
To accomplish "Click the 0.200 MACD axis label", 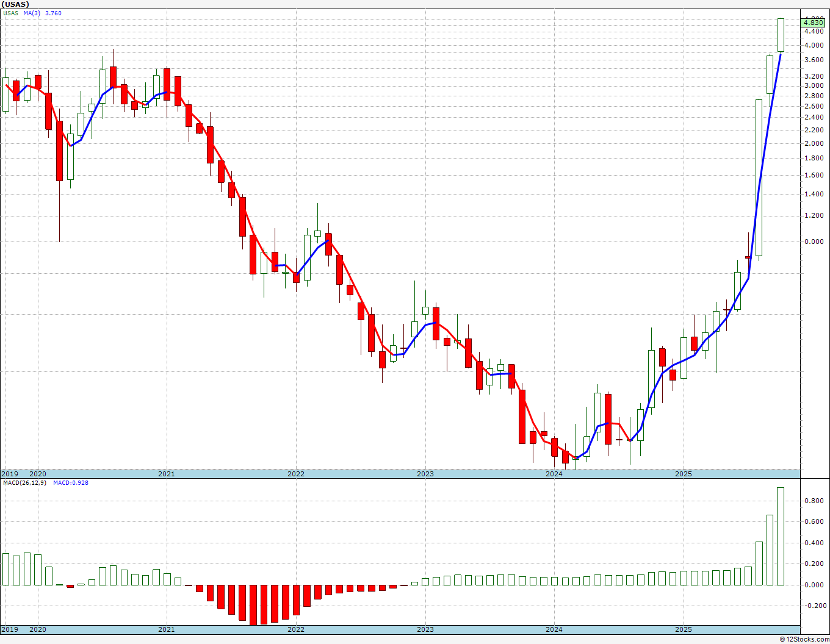I will click(814, 564).
